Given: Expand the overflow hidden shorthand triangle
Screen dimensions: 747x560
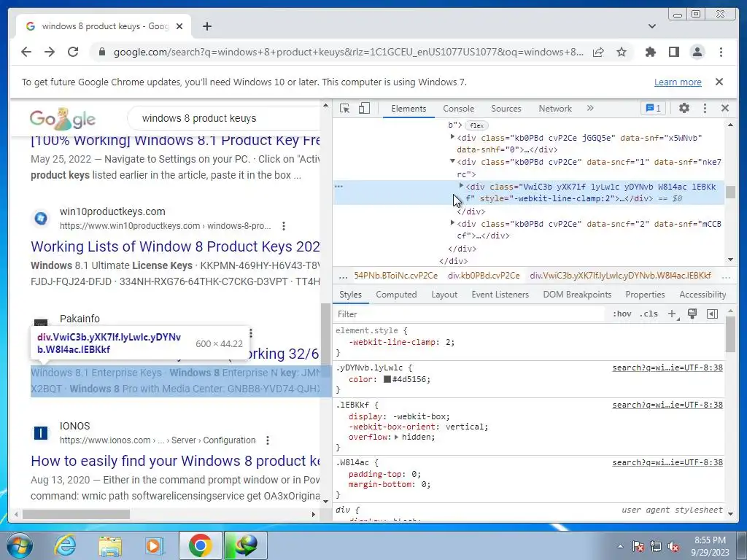Looking at the screenshot, I should 396,437.
